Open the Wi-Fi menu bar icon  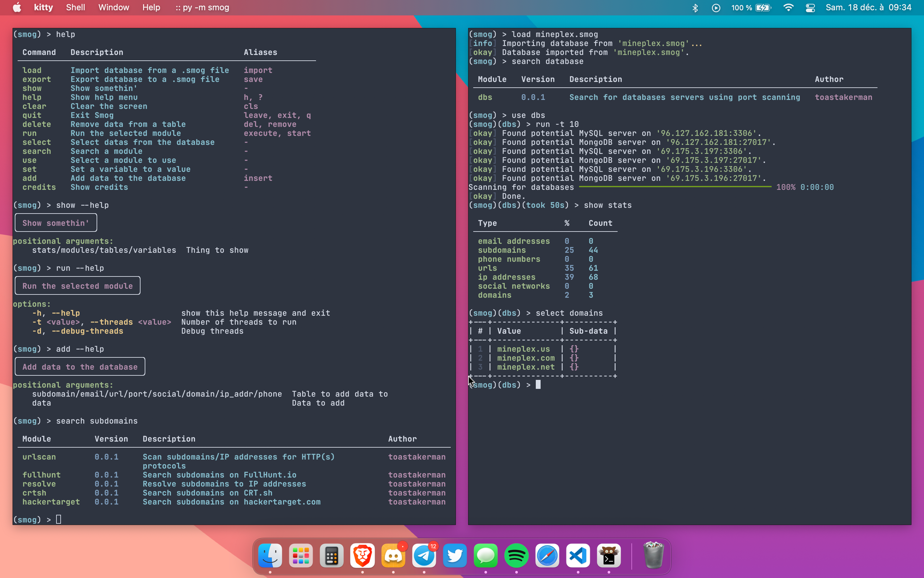click(789, 8)
